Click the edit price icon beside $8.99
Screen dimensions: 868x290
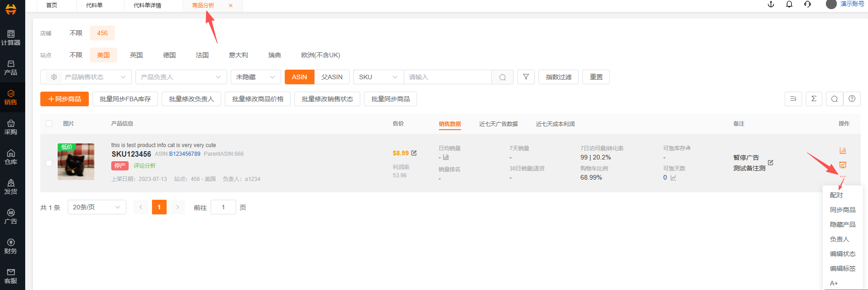[414, 153]
